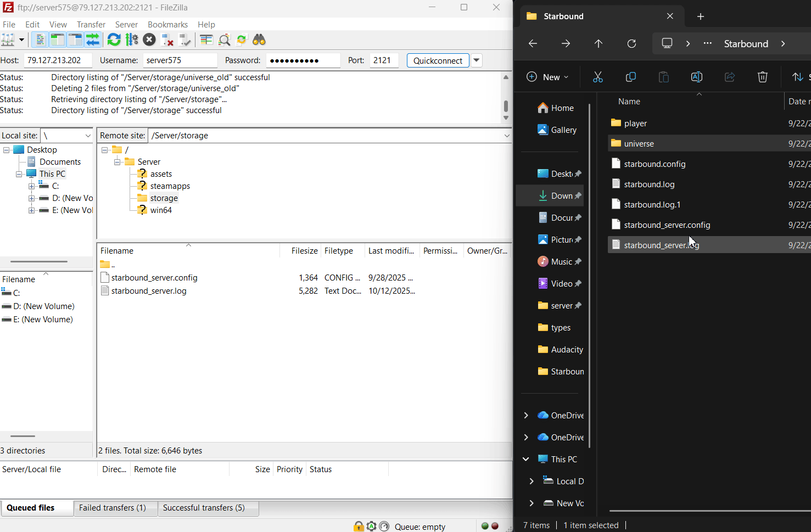Cancel the current operation
Viewport: 811px width, 532px height.
149,40
